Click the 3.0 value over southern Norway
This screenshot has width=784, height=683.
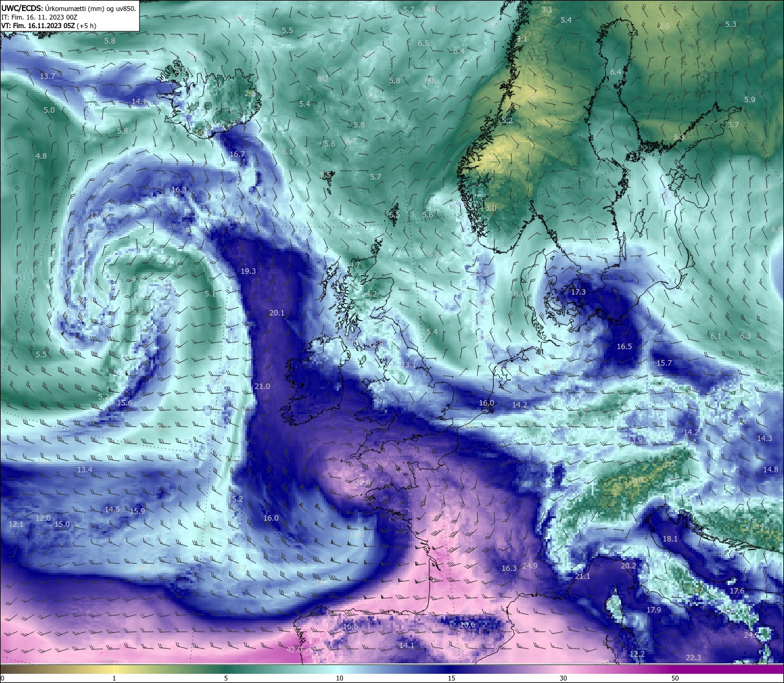(x=491, y=208)
